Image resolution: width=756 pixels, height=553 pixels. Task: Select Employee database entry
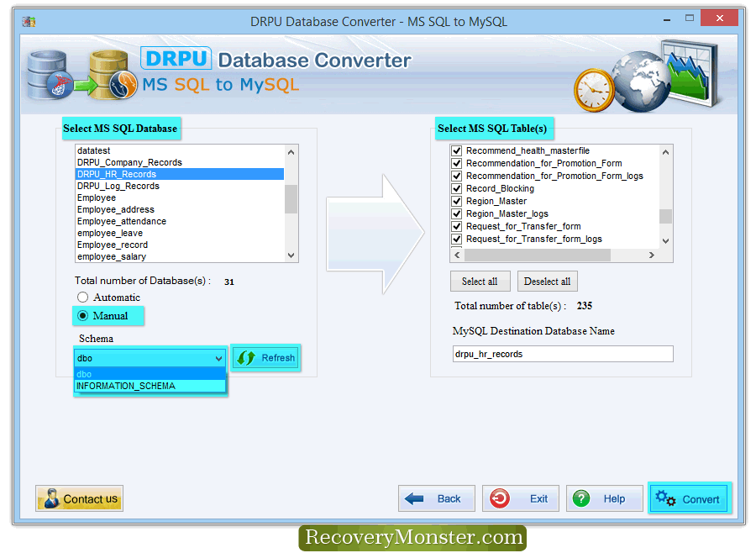180,197
